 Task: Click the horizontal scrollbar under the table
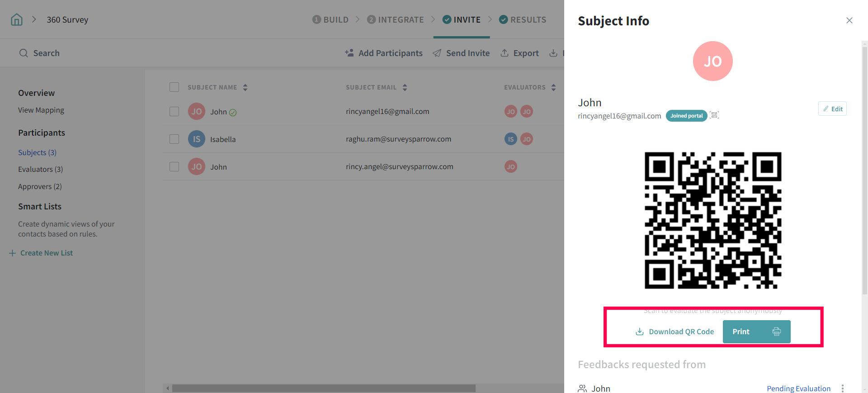323,388
